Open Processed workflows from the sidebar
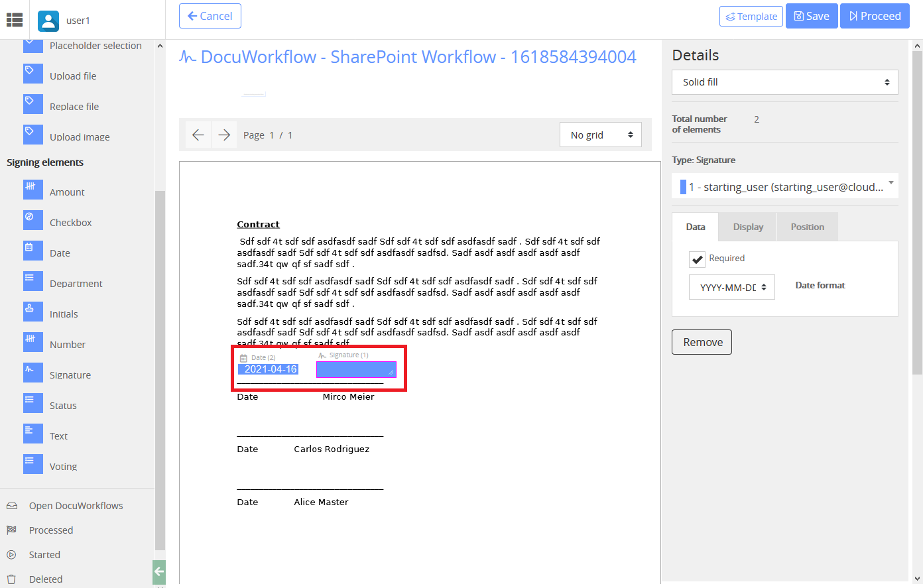This screenshot has height=588, width=923. pos(50,530)
